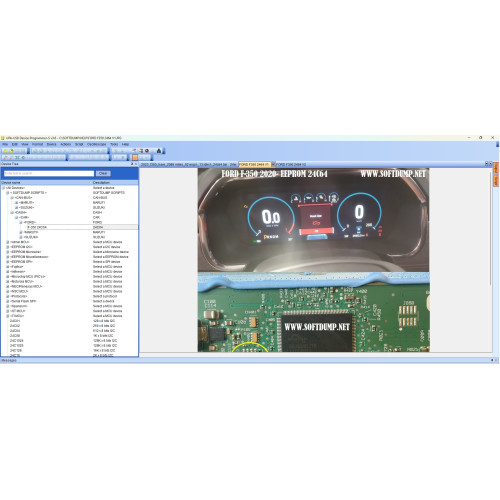Screen dimensions: 500x500
Task: Open the Device menu
Action: click(51, 144)
